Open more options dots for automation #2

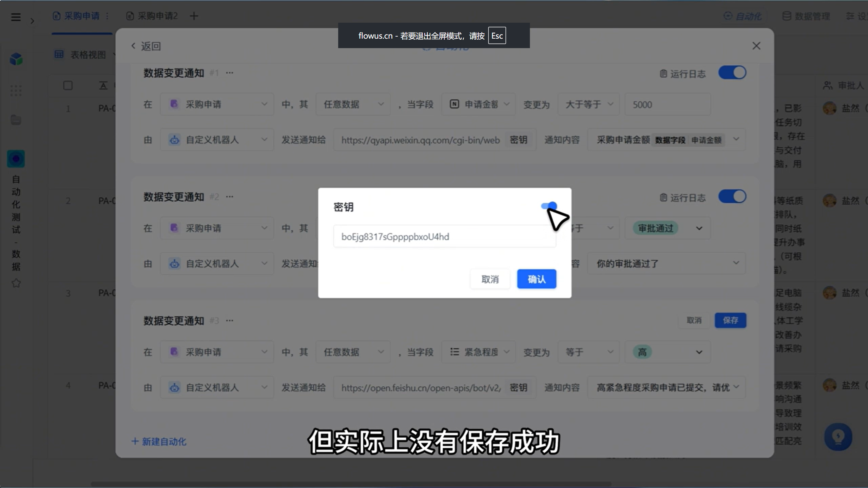[x=230, y=197]
